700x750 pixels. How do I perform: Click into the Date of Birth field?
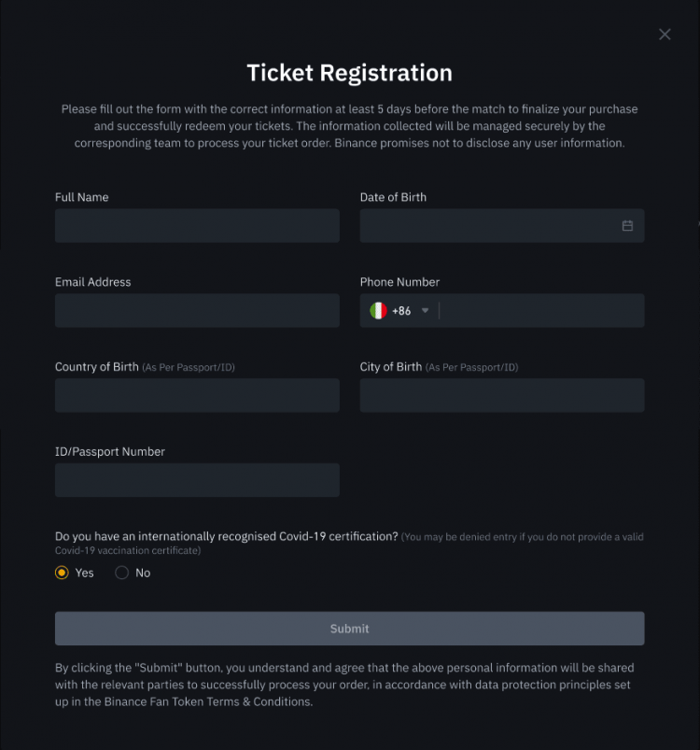(502, 226)
